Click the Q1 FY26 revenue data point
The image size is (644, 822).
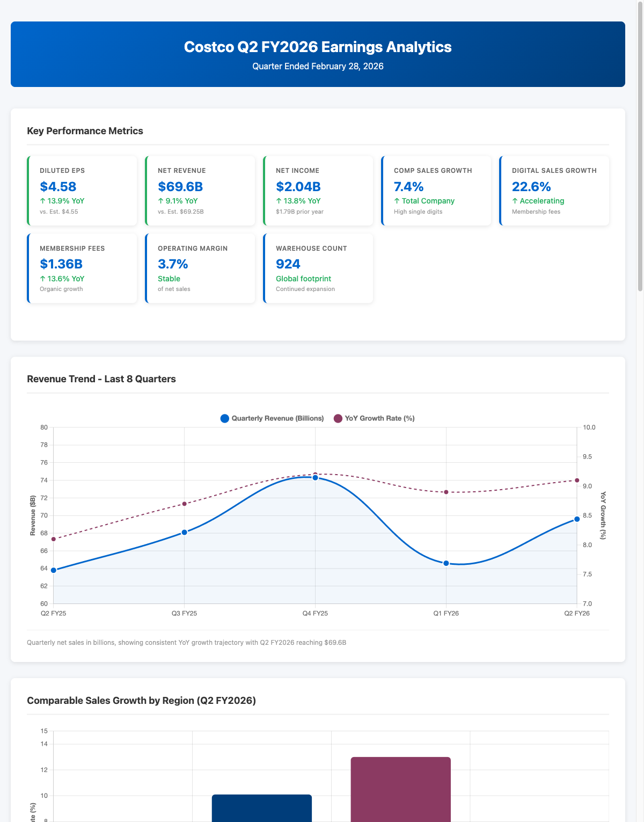(446, 563)
